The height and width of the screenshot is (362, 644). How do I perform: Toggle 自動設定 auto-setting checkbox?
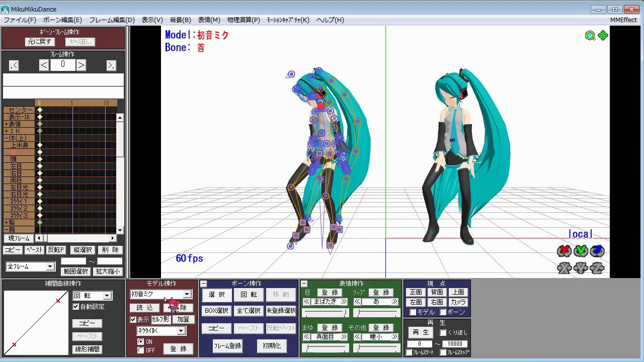(x=76, y=306)
